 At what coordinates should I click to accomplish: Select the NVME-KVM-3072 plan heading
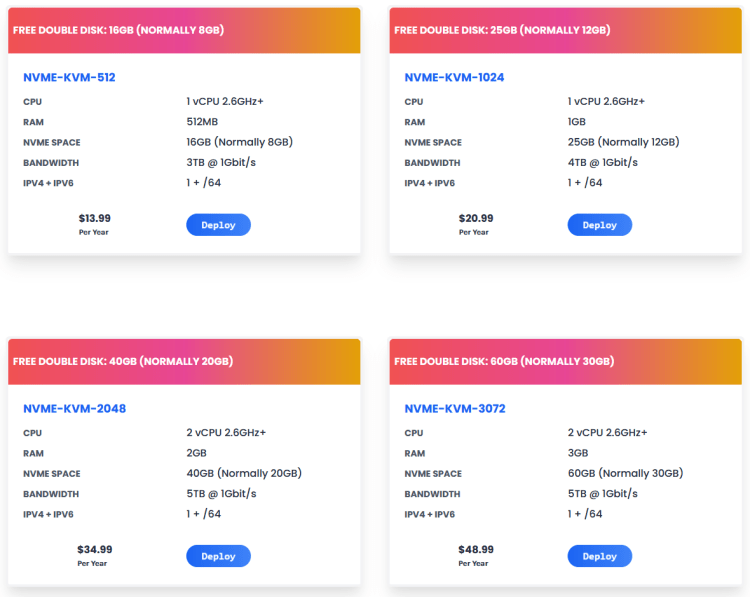[x=455, y=408]
